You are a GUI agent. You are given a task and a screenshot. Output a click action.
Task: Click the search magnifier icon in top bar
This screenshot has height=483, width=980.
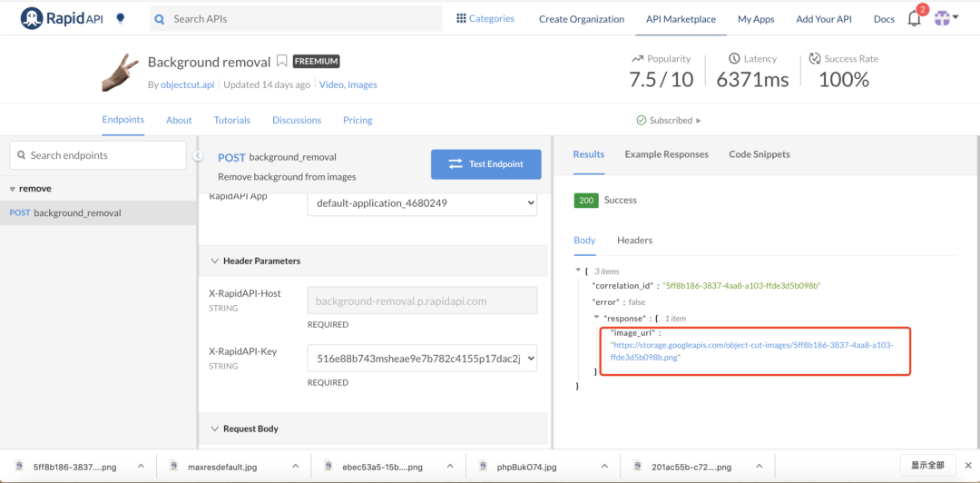click(160, 18)
